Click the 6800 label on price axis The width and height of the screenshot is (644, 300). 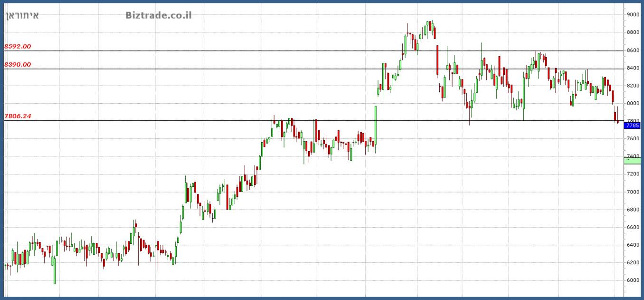tap(633, 210)
